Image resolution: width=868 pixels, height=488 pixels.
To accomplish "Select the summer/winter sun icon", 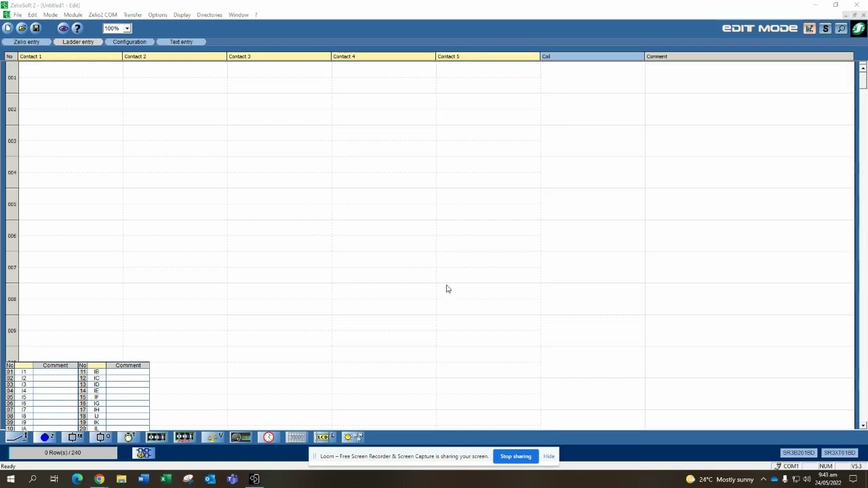I will coord(353,437).
